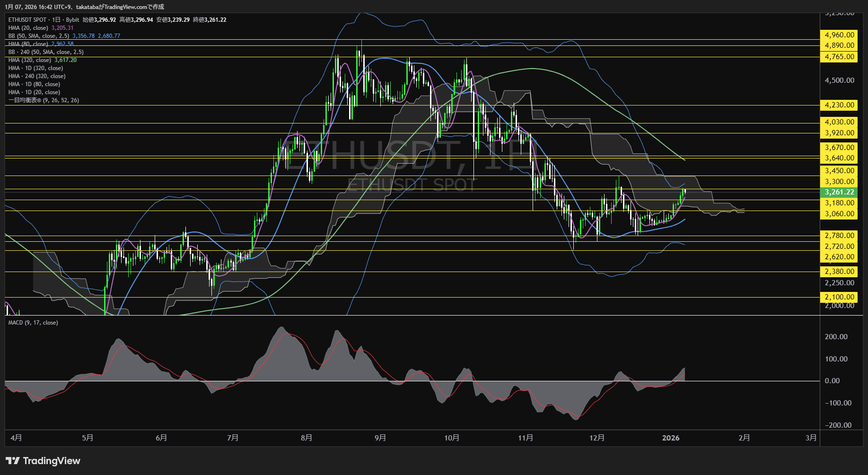The image size is (868, 475).
Task: Click the 0.00 level on MACD scale
Action: coord(832,381)
